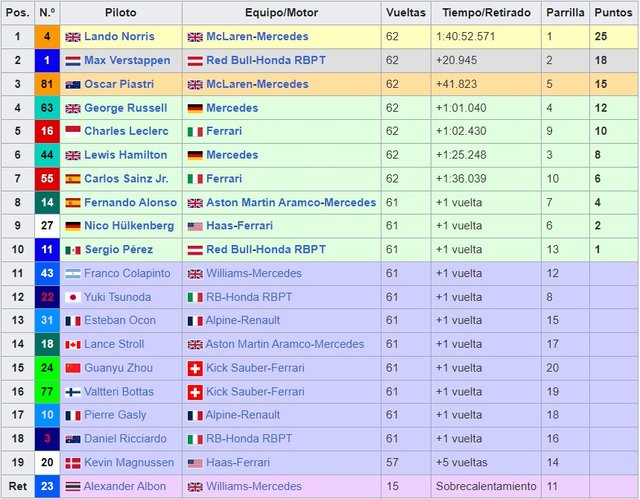640x499 pixels.
Task: Click the Piloto column header
Action: (121, 13)
